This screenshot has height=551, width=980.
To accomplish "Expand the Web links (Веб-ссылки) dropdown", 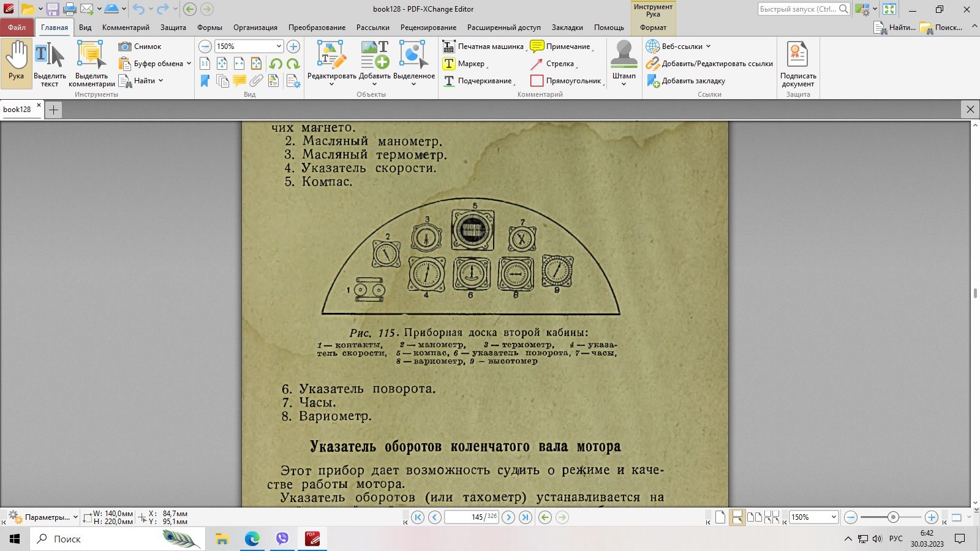I will [708, 47].
